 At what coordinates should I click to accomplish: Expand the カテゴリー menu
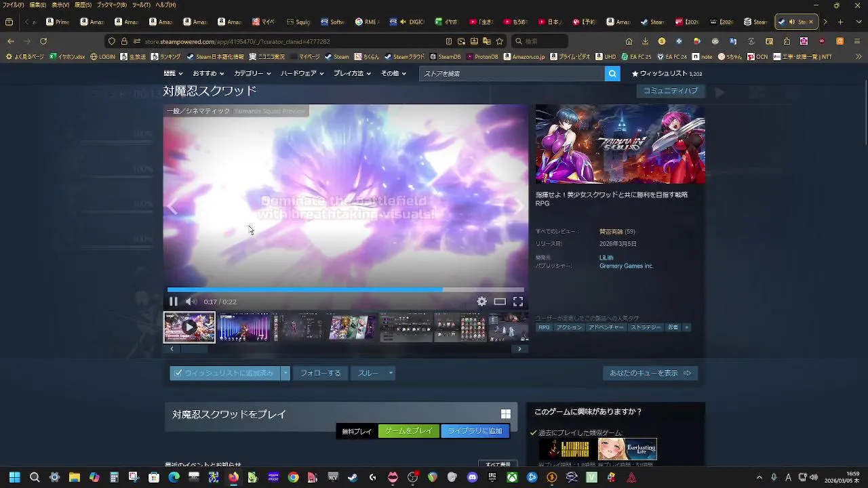point(252,73)
